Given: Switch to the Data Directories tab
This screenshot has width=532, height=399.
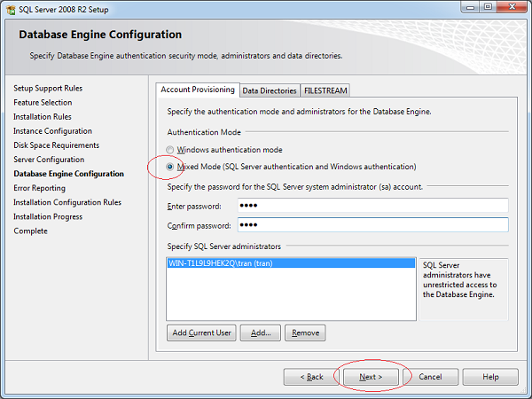Looking at the screenshot, I should pyautogui.click(x=269, y=90).
